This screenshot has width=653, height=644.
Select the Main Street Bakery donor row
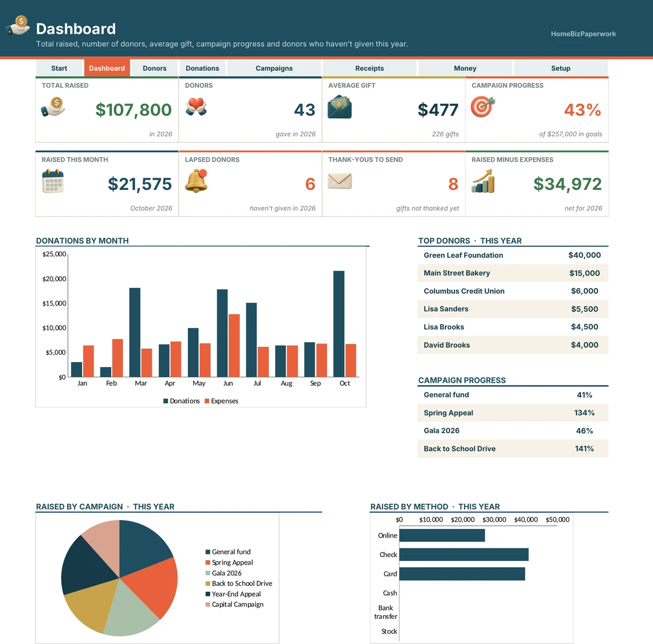[513, 273]
